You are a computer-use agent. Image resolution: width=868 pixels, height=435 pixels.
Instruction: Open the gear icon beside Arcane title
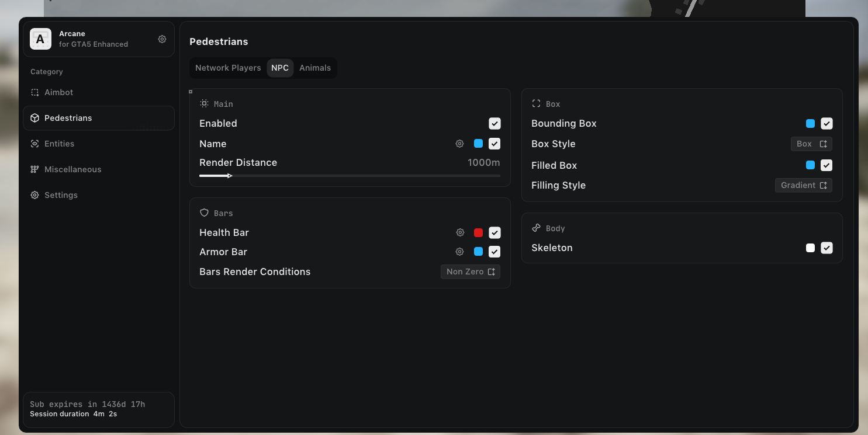click(162, 39)
